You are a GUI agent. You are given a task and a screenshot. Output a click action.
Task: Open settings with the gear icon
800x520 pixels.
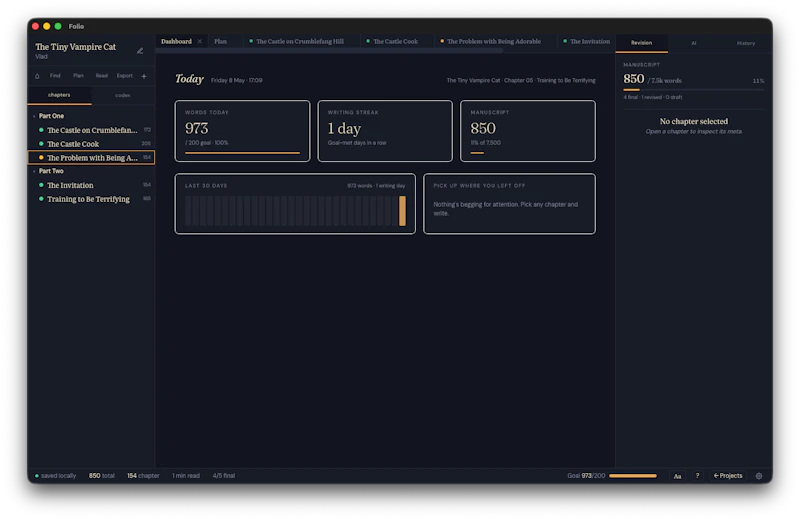759,476
